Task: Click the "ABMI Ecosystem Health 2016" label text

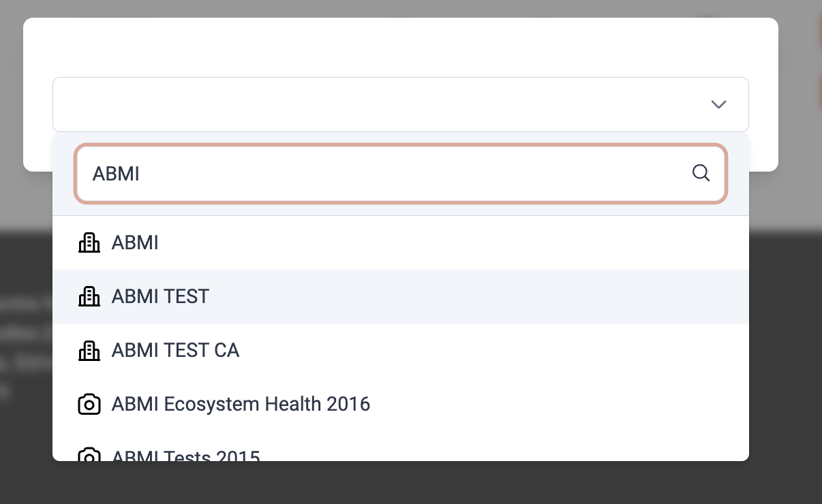Action: [241, 405]
